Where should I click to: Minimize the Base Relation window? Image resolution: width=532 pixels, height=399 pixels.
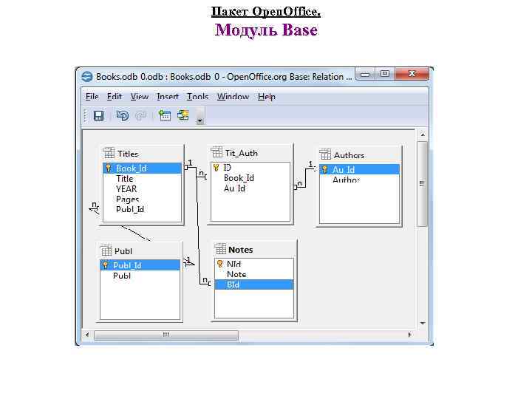tap(365, 74)
